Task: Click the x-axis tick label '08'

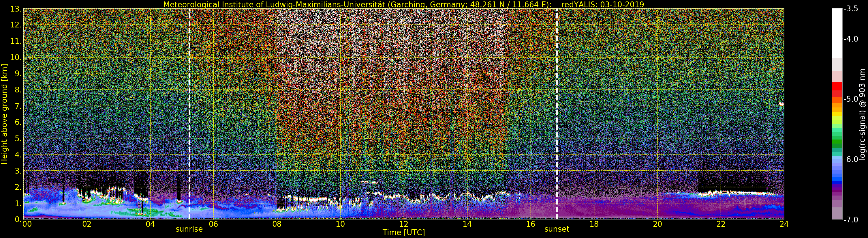Action: point(277,224)
